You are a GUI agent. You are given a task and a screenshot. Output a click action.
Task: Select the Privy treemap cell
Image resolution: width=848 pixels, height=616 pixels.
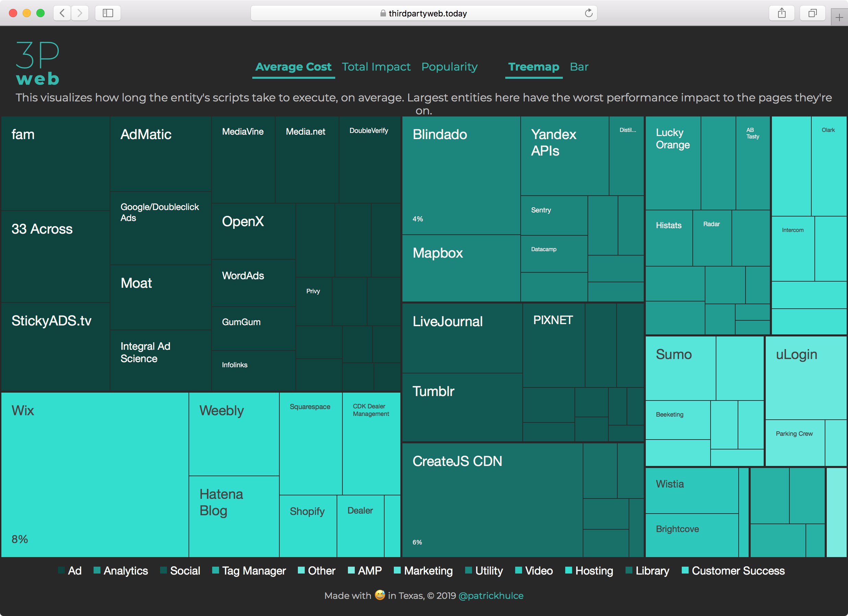pos(314,301)
